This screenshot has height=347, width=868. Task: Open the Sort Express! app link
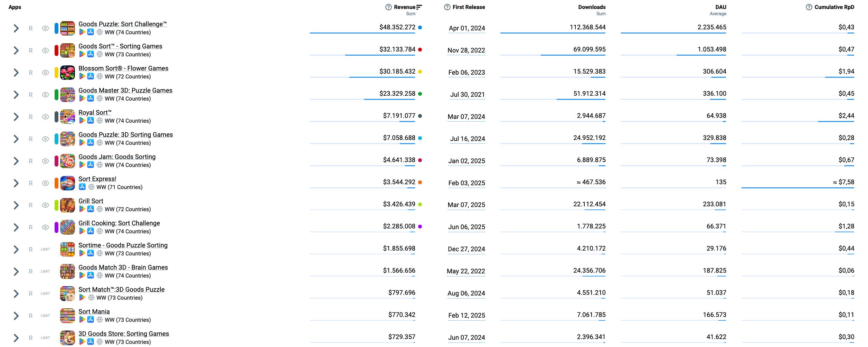click(x=97, y=179)
